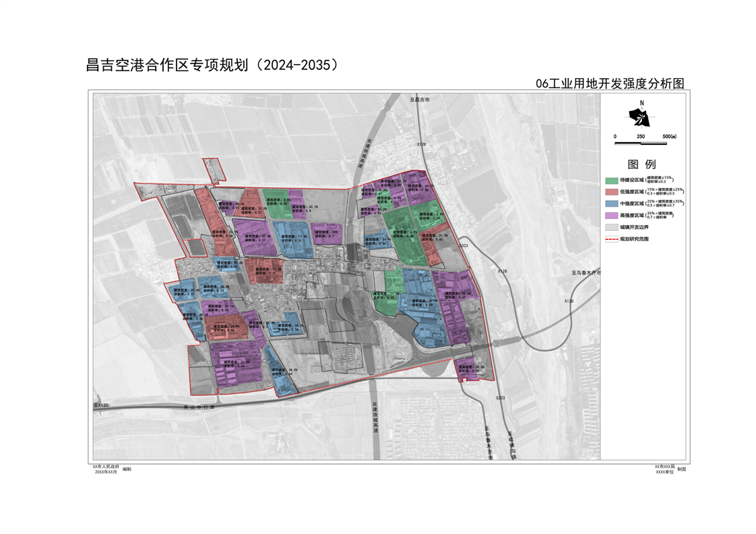Click the '中强度区域' legend text

(x=632, y=203)
